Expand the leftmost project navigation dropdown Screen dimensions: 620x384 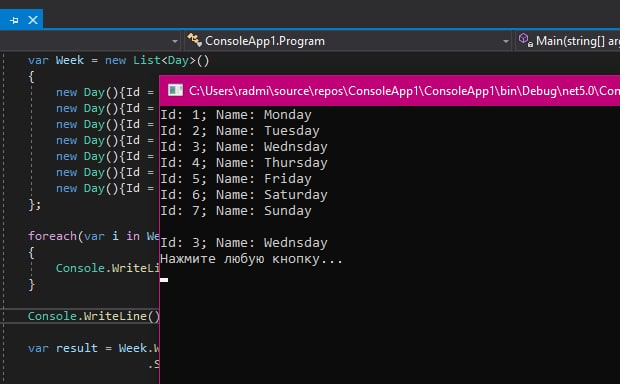[175, 41]
